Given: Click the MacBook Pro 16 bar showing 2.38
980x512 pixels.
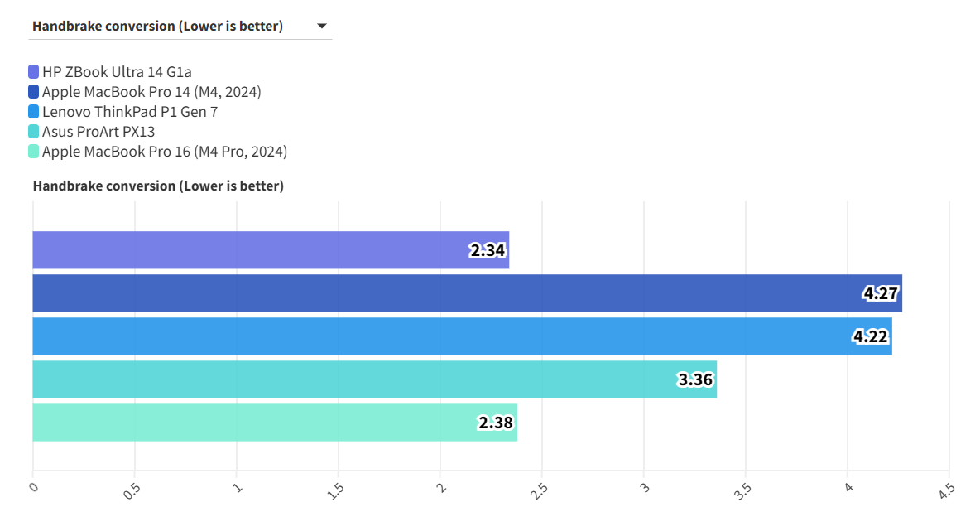Looking at the screenshot, I should point(248,423).
